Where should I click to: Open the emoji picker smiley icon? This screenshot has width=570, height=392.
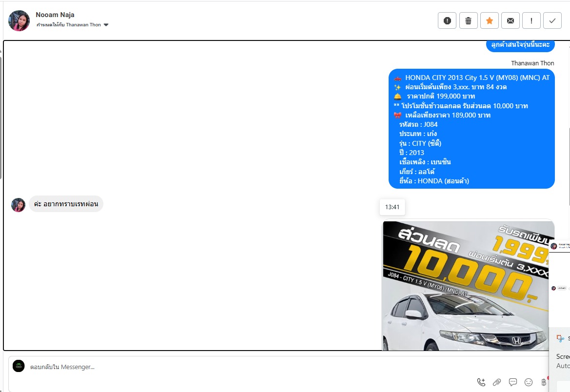528,382
